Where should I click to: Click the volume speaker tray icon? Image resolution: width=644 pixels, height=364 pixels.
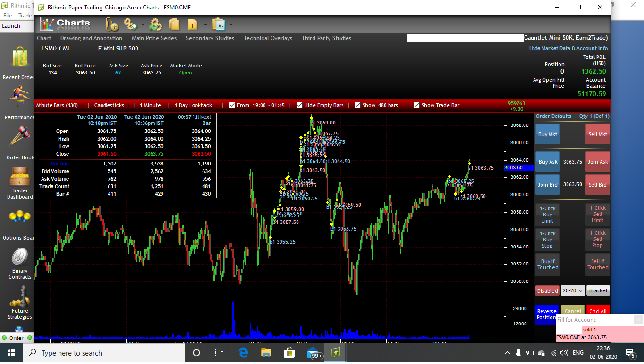564,353
